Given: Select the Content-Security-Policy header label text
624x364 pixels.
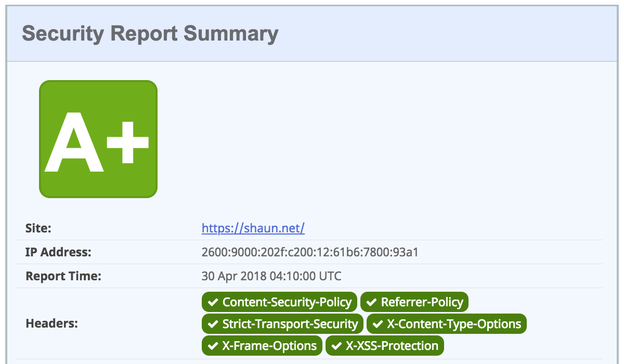Looking at the screenshot, I should tap(287, 302).
